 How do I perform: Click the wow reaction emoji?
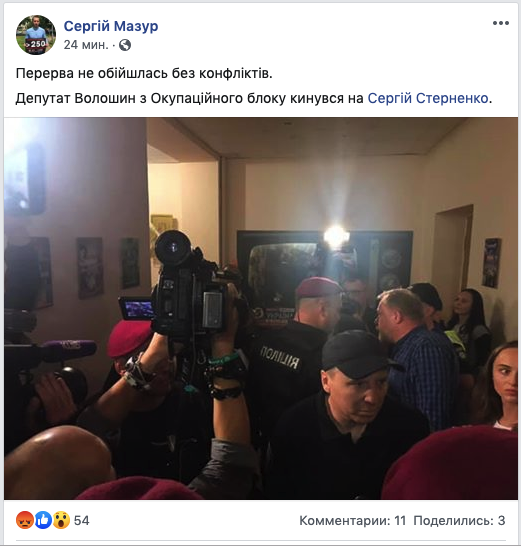coord(61,520)
